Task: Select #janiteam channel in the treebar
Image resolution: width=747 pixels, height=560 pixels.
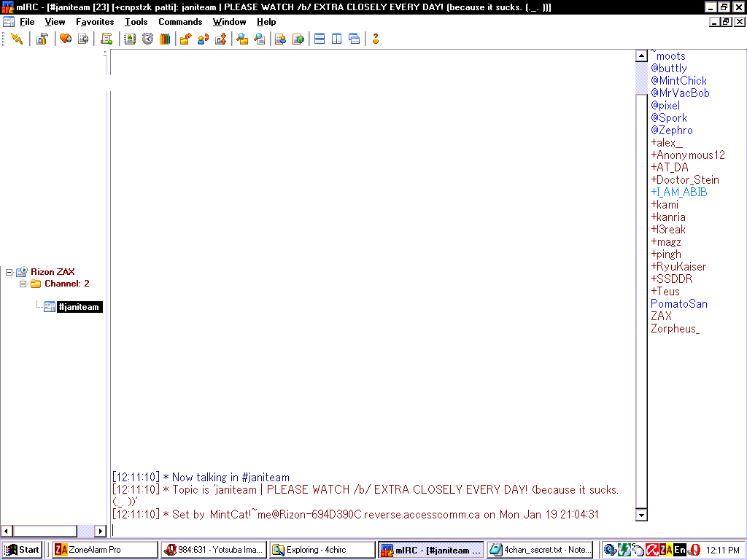Action: 78,307
